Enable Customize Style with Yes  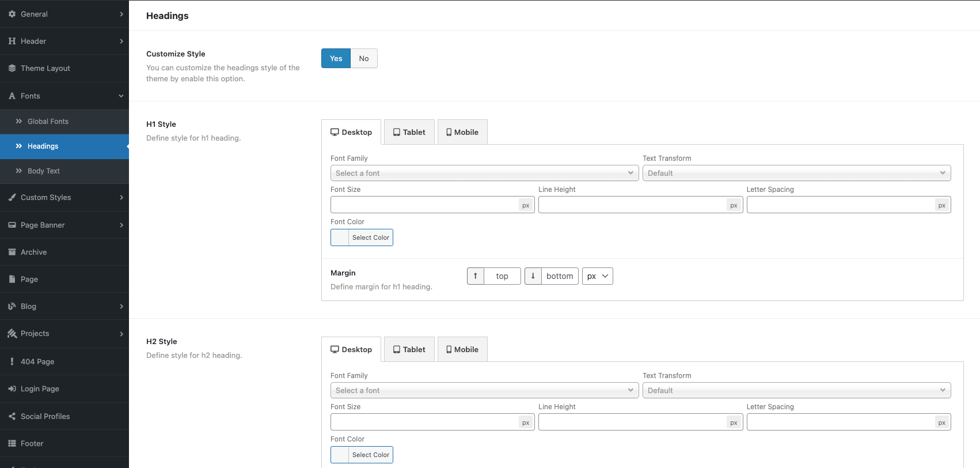pos(336,58)
